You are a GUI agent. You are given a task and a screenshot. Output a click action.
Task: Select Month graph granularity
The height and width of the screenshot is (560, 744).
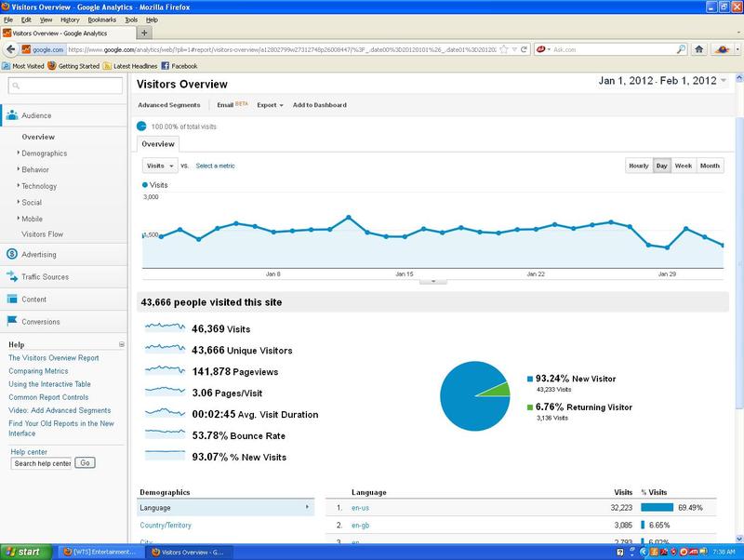(x=710, y=166)
